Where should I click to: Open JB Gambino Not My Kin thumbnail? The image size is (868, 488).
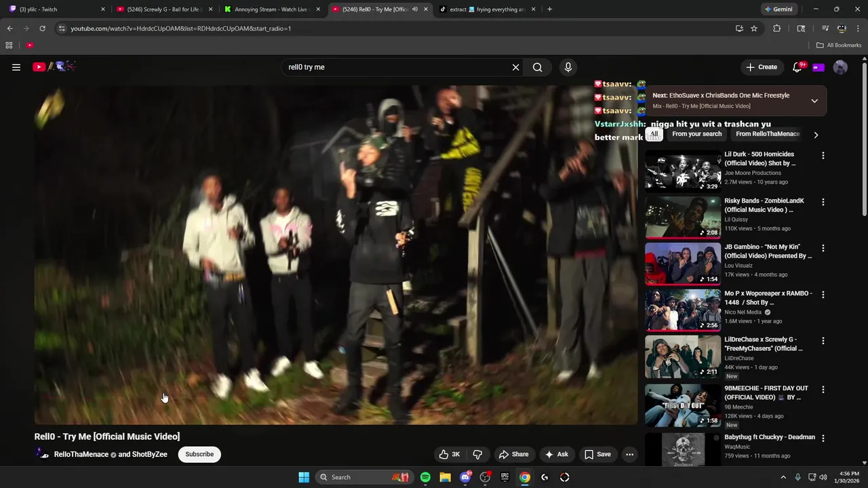pyautogui.click(x=682, y=264)
